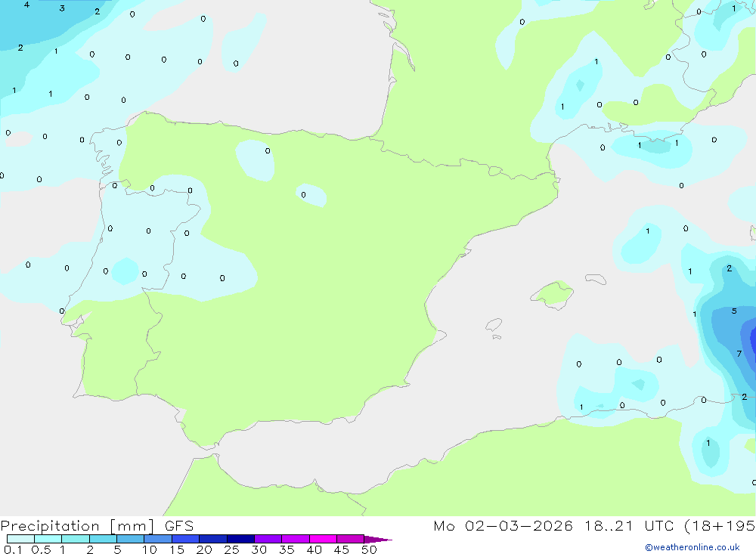Image resolution: width=756 pixels, height=554 pixels.
Task: Select the 2–5 mm legend swatch
Action: pos(103,539)
